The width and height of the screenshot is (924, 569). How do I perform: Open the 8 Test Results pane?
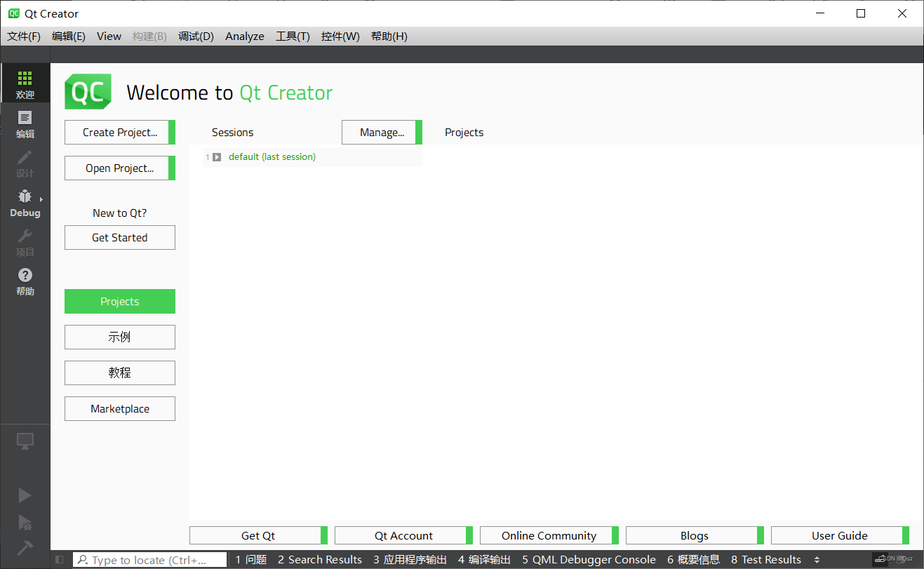[x=766, y=560]
